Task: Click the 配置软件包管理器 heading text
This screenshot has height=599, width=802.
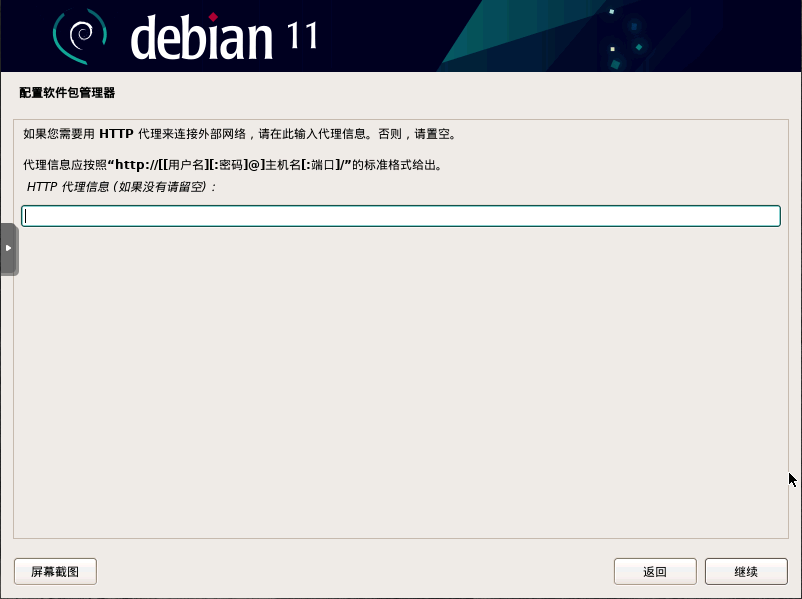Action: click(x=67, y=93)
